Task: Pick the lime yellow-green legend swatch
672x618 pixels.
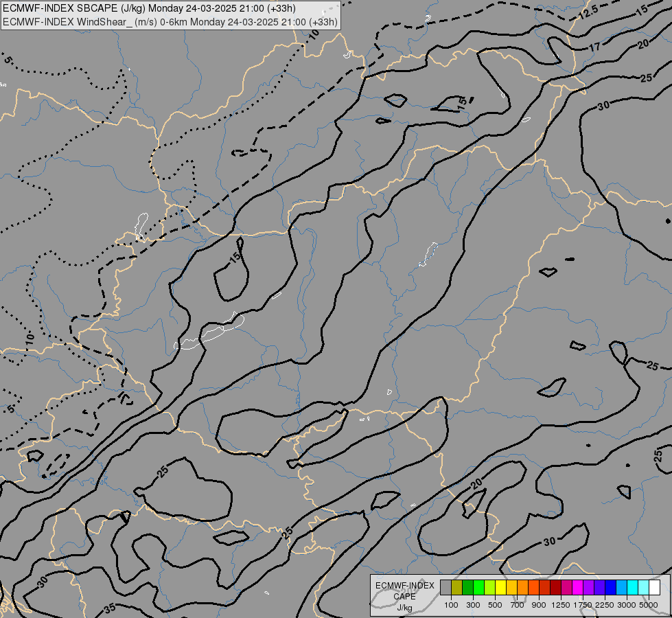Action: pyautogui.click(x=490, y=588)
